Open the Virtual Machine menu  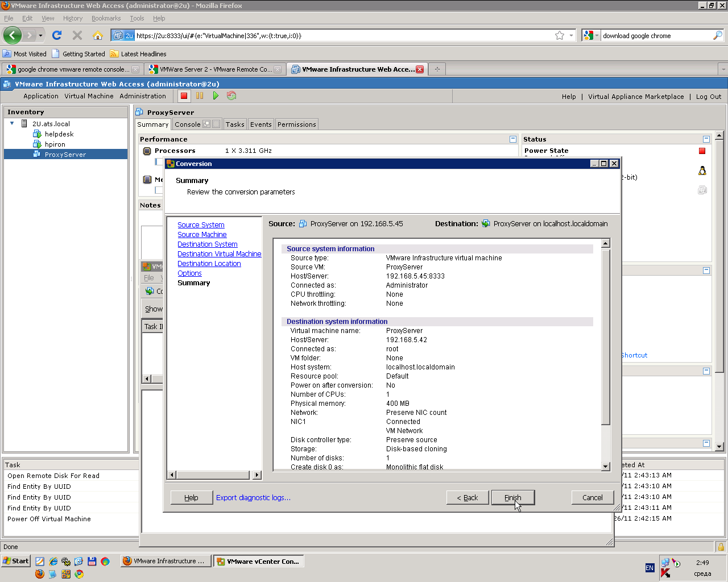[x=89, y=96]
